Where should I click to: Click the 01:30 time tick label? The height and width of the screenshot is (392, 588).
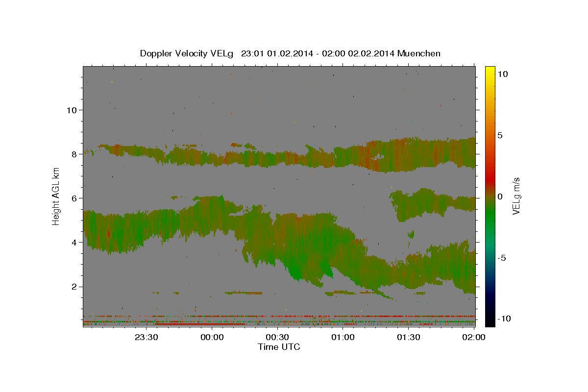coord(409,337)
